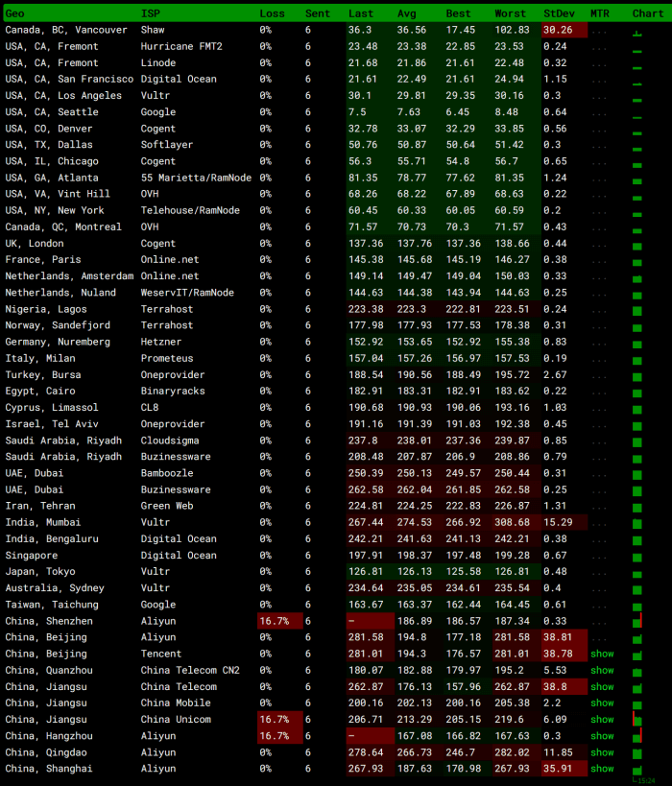Select 'Cyprus, Limassol' geo cell
672x786 pixels.
coord(52,408)
